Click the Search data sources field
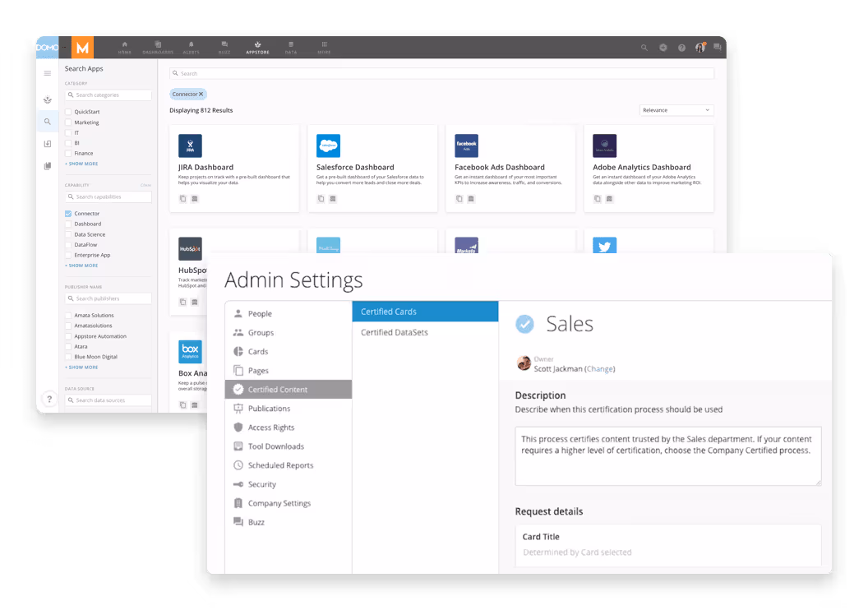 [x=108, y=400]
